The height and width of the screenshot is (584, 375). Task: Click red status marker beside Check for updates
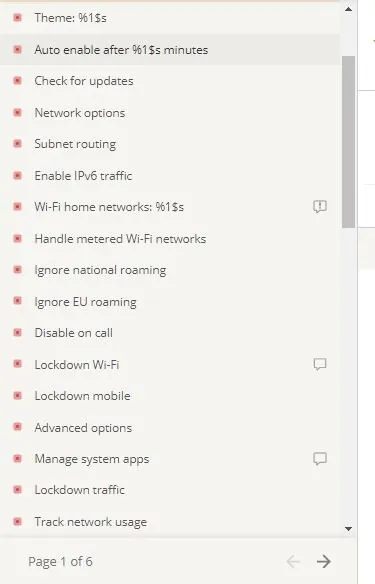[x=18, y=80]
